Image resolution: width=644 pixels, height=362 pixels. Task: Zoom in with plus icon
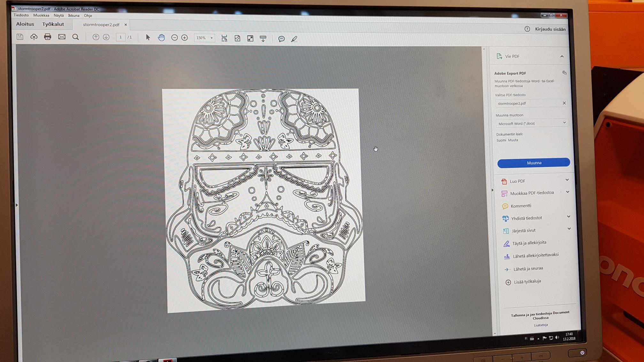185,38
